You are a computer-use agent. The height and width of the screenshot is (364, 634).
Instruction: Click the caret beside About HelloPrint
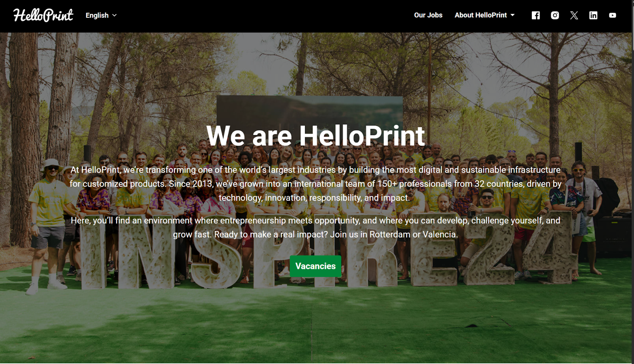tap(512, 15)
